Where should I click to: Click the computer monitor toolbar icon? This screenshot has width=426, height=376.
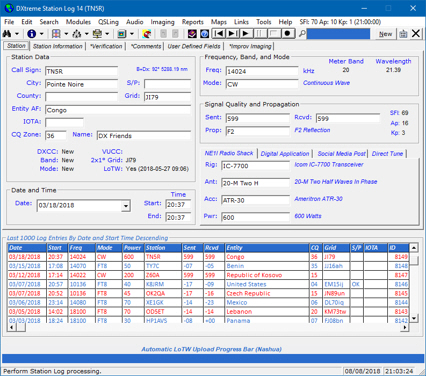coord(97,34)
